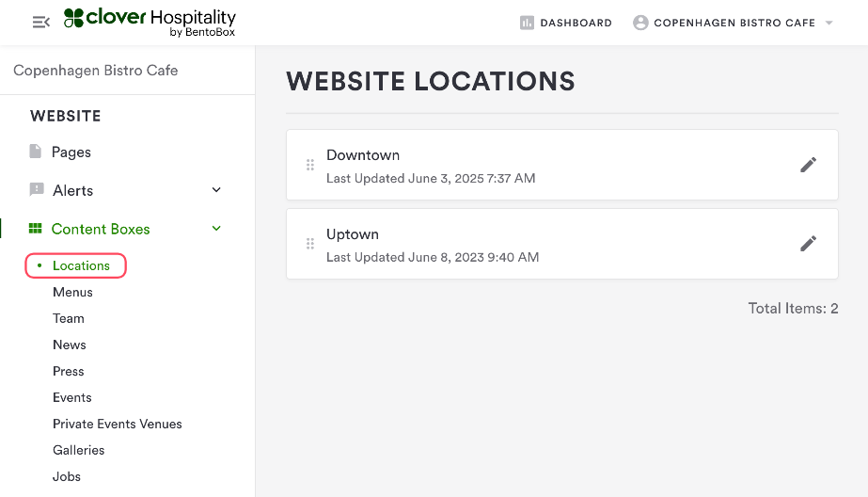
Task: Collapse the sidebar menu icon
Action: coord(40,22)
